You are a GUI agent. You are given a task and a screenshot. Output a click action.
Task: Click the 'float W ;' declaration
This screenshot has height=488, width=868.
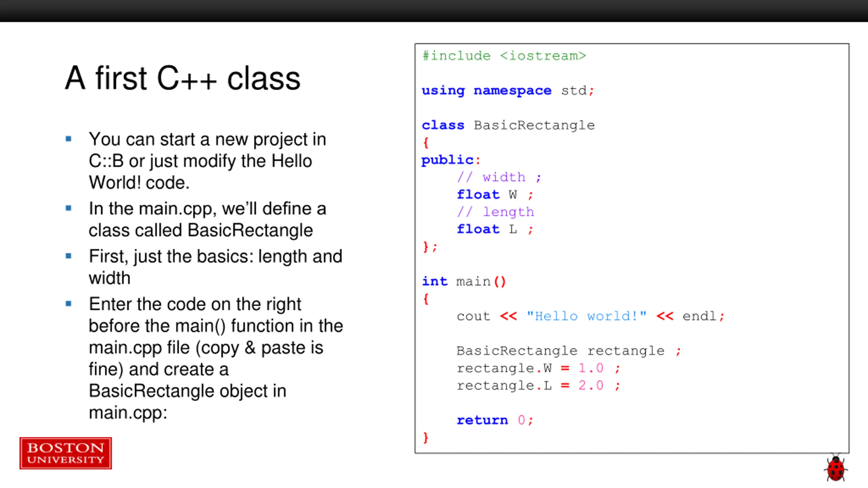(x=495, y=195)
